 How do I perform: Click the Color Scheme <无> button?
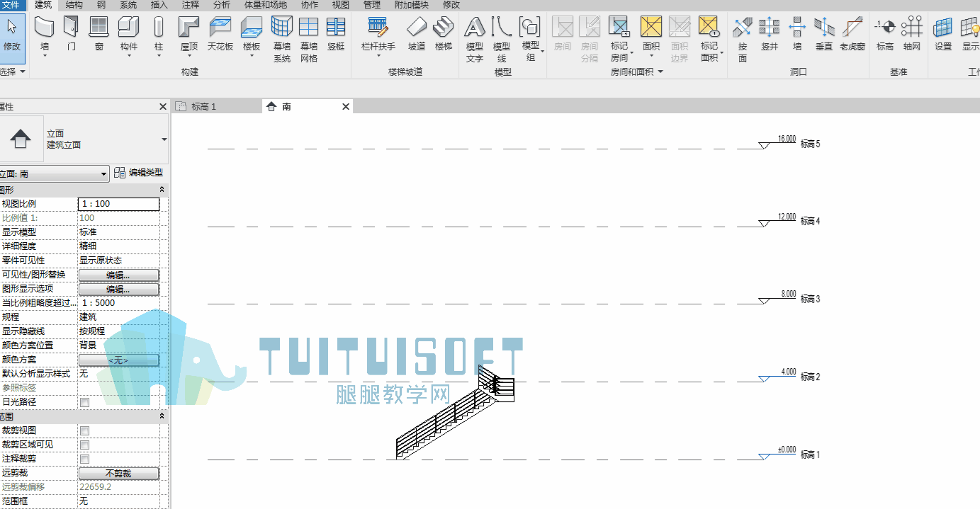[x=118, y=360]
